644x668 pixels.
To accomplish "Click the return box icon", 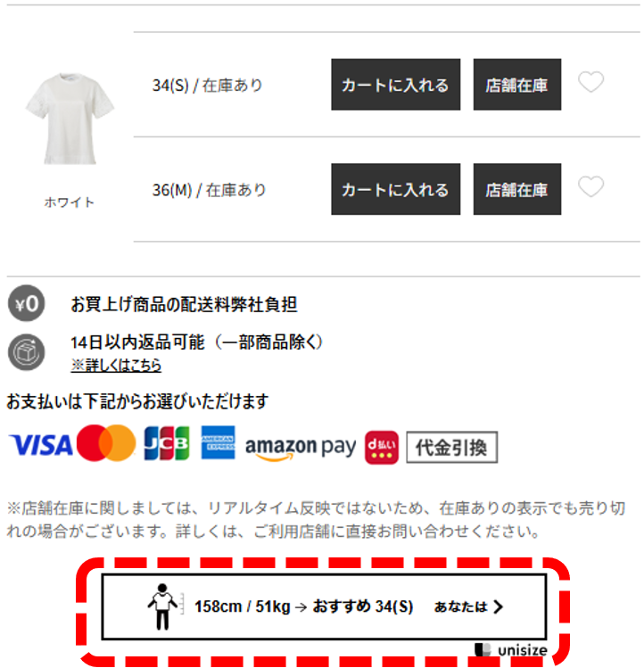I will tap(27, 352).
